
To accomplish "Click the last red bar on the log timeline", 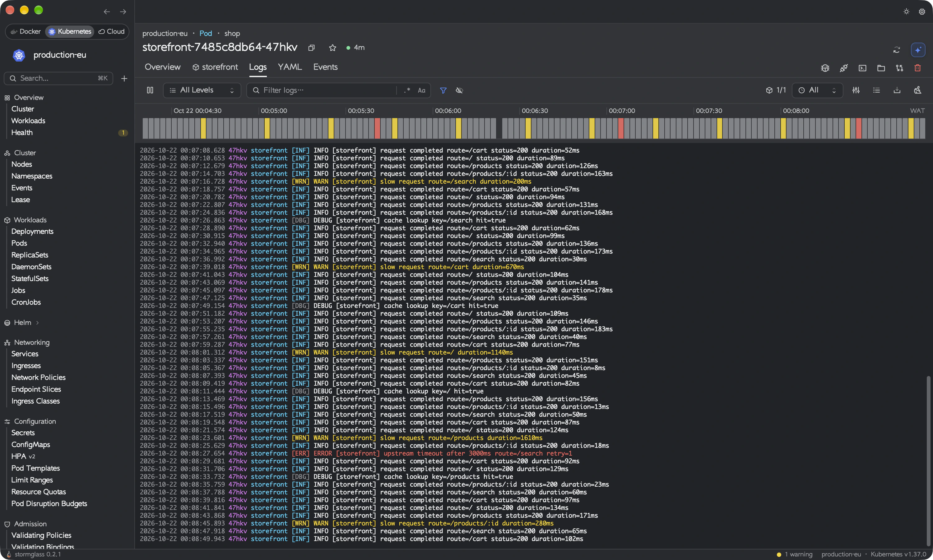I will 859,128.
